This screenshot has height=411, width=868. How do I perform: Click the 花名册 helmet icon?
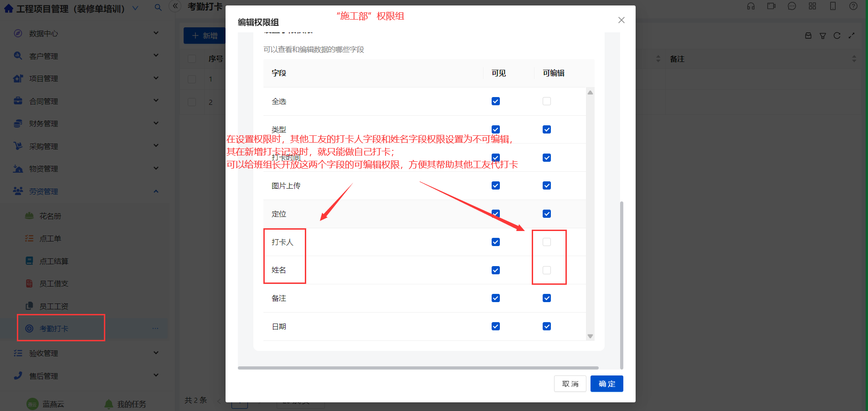pos(29,216)
